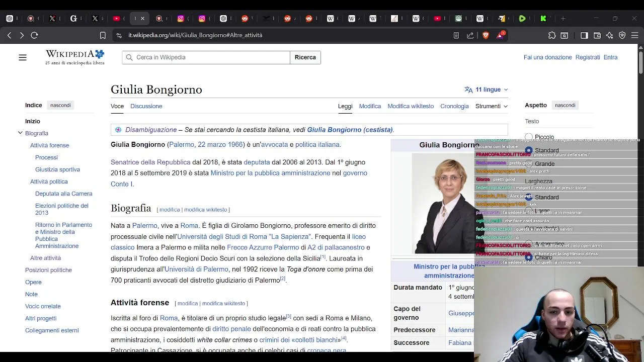Select Standard under Testo
The width and height of the screenshot is (644, 362).
529,150
